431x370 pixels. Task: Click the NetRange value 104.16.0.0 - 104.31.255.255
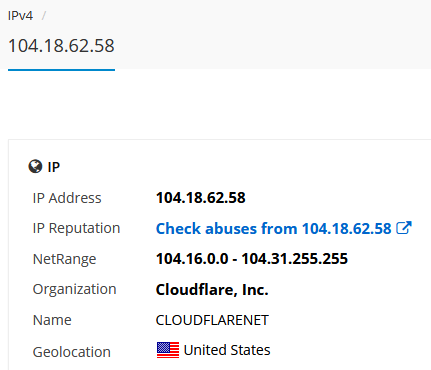click(252, 259)
